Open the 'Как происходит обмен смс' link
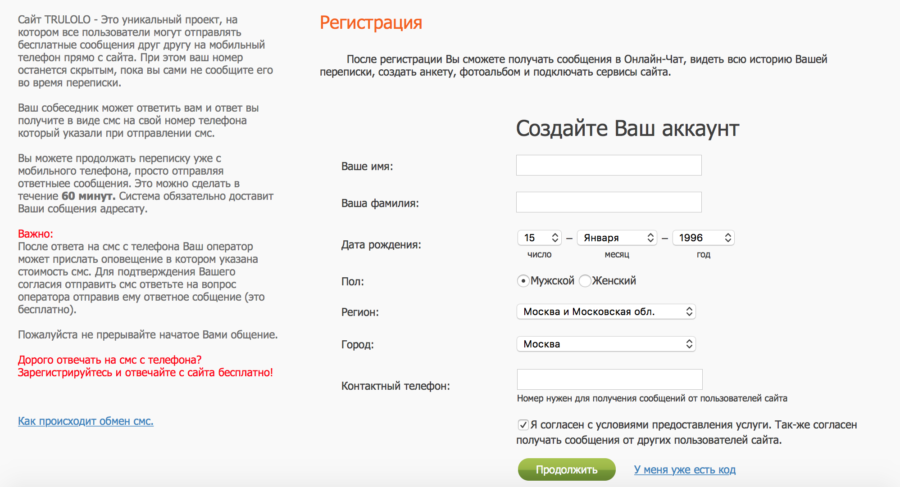The width and height of the screenshot is (900, 487). point(86,421)
